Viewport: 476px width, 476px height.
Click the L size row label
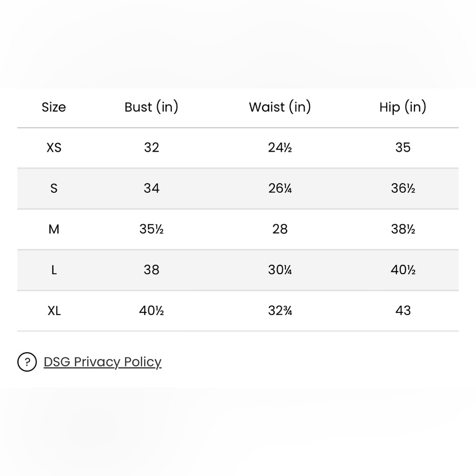point(54,270)
